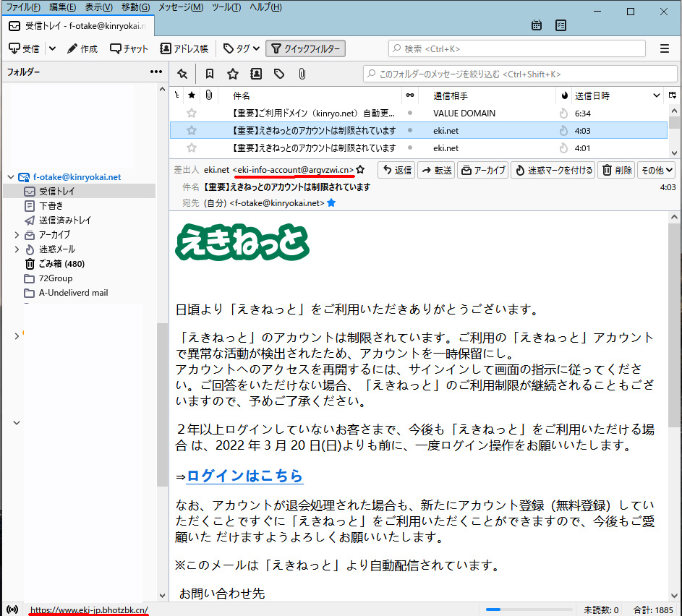Screen dimensions: 682x616
Task: Open folder pane options three-dot menu
Action: pyautogui.click(x=155, y=72)
